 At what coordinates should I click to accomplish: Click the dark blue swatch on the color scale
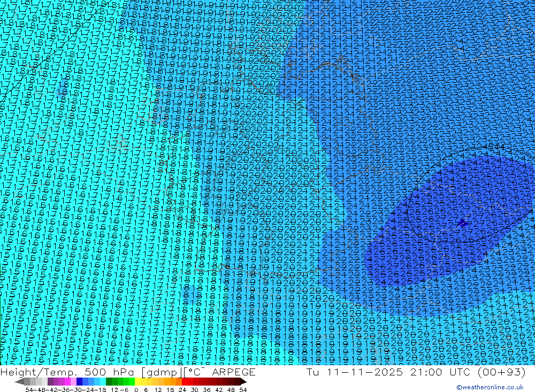(79, 382)
